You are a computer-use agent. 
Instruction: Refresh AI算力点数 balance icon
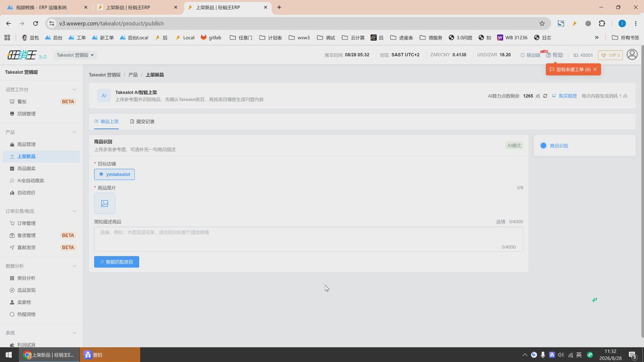pos(545,96)
